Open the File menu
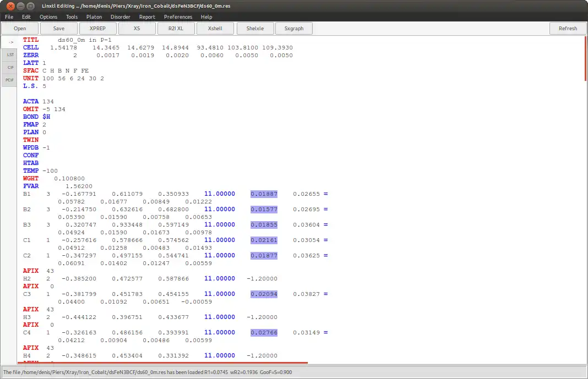The image size is (588, 379). [9, 17]
